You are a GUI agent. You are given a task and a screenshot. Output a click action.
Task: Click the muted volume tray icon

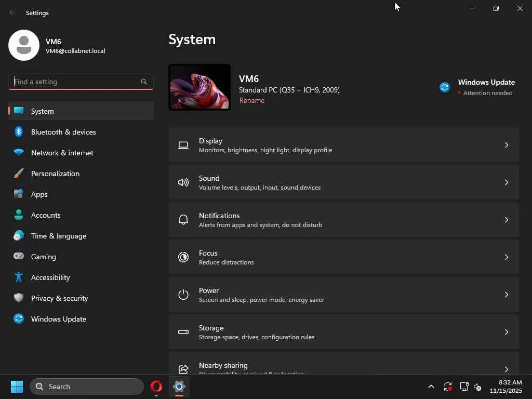[x=477, y=387]
